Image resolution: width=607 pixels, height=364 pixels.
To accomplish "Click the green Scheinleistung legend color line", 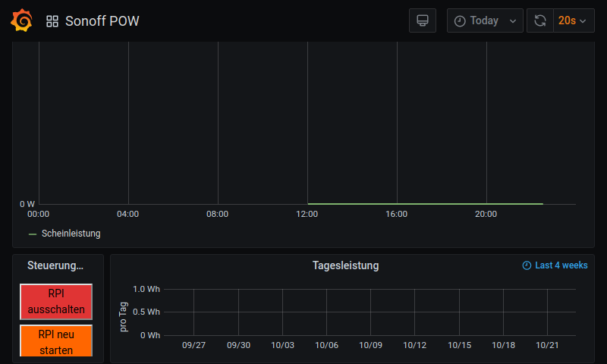I will (33, 234).
